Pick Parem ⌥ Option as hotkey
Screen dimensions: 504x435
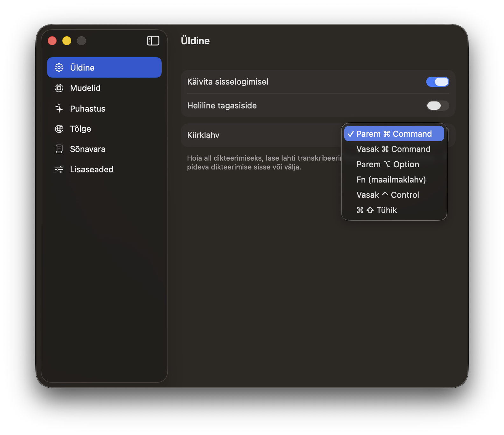[388, 164]
